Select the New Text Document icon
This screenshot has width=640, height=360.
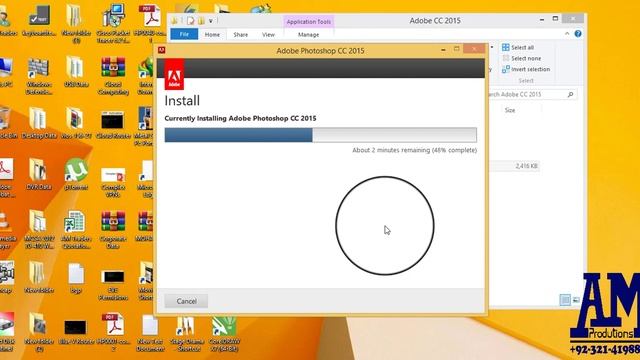coord(150,332)
